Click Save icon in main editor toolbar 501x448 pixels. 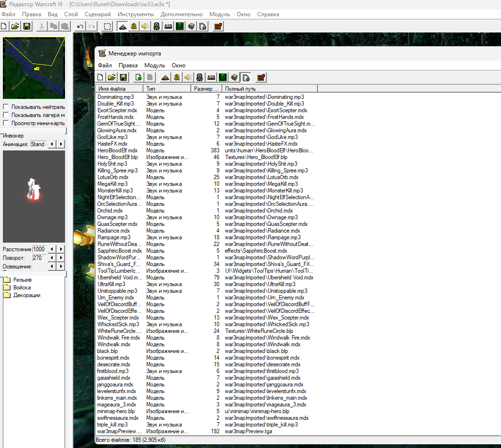tap(27, 26)
